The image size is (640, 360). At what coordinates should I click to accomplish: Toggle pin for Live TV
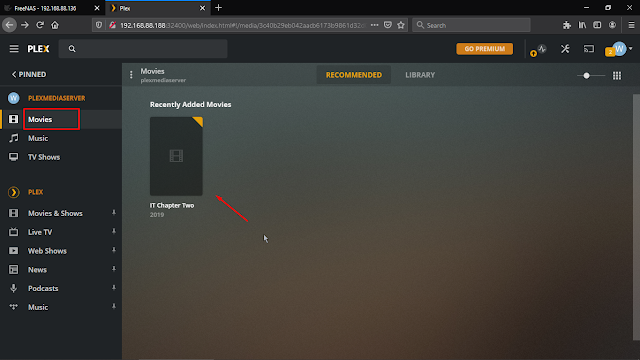[114, 231]
